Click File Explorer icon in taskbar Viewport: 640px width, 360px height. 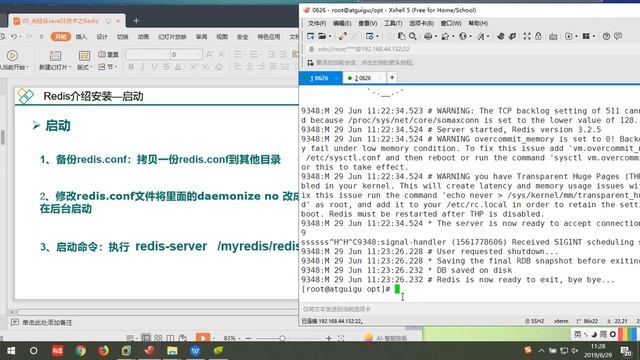tap(172, 351)
